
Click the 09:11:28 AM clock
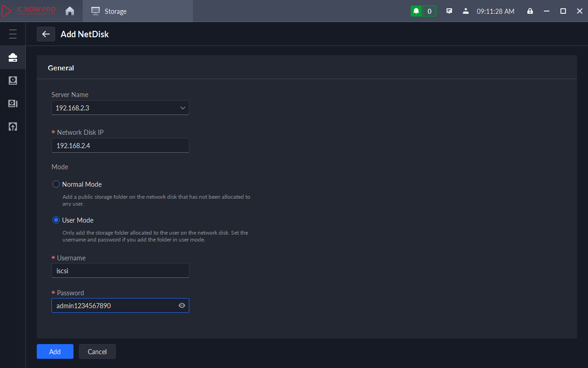[496, 11]
